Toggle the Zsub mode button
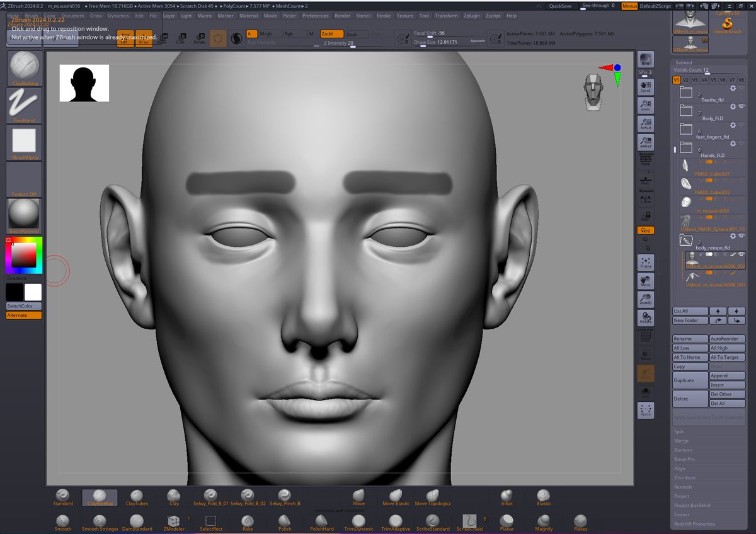Image resolution: width=756 pixels, height=534 pixels. tap(356, 34)
